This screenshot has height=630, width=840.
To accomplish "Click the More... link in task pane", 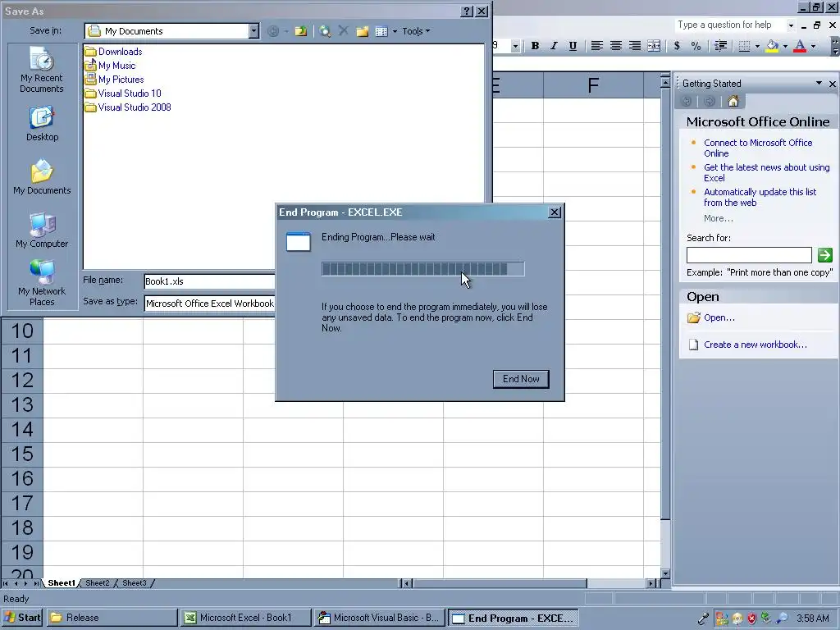I will pyautogui.click(x=719, y=218).
